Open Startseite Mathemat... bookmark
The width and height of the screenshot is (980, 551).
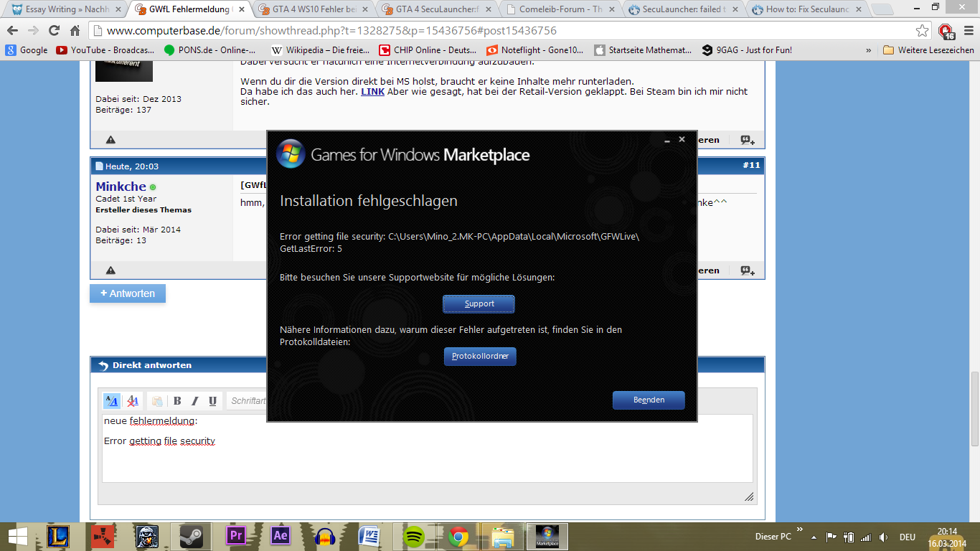click(643, 50)
